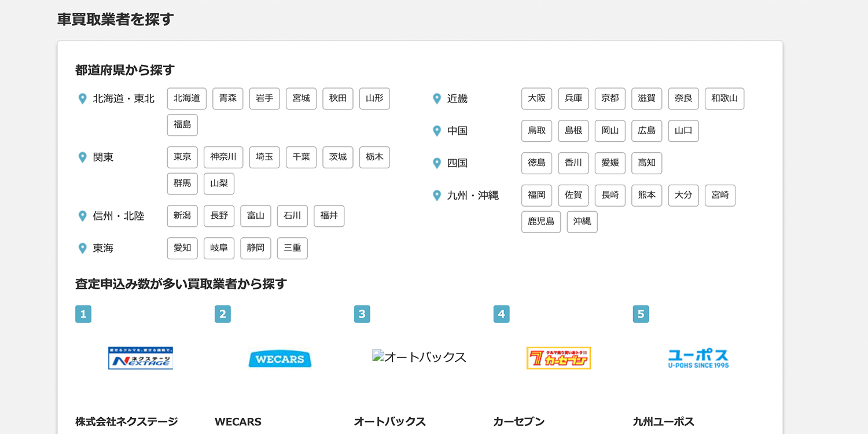Click rank badge number 5
The width and height of the screenshot is (868, 434).
coord(641,314)
